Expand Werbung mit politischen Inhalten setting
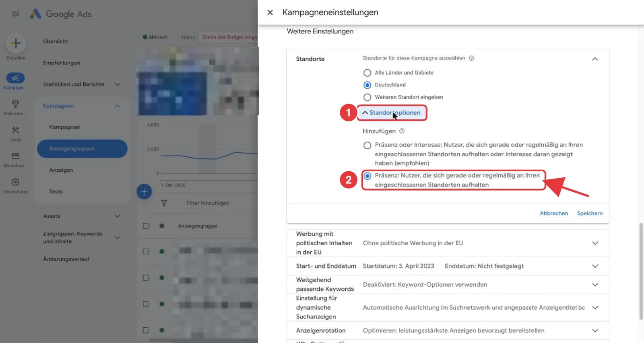The image size is (644, 343). click(595, 243)
